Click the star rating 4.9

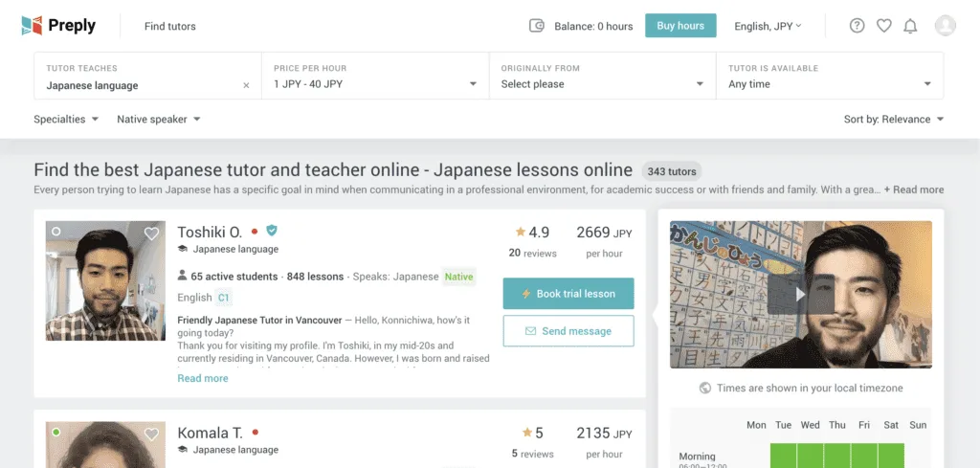click(532, 233)
